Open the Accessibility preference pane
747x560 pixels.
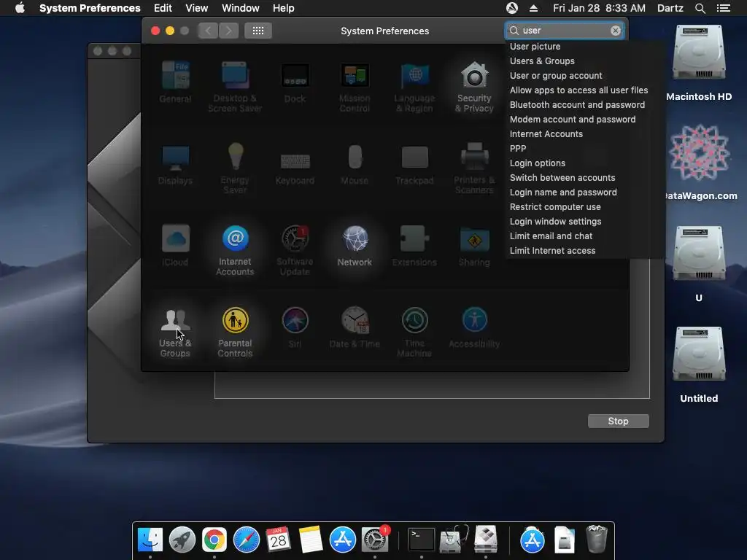pos(474,327)
